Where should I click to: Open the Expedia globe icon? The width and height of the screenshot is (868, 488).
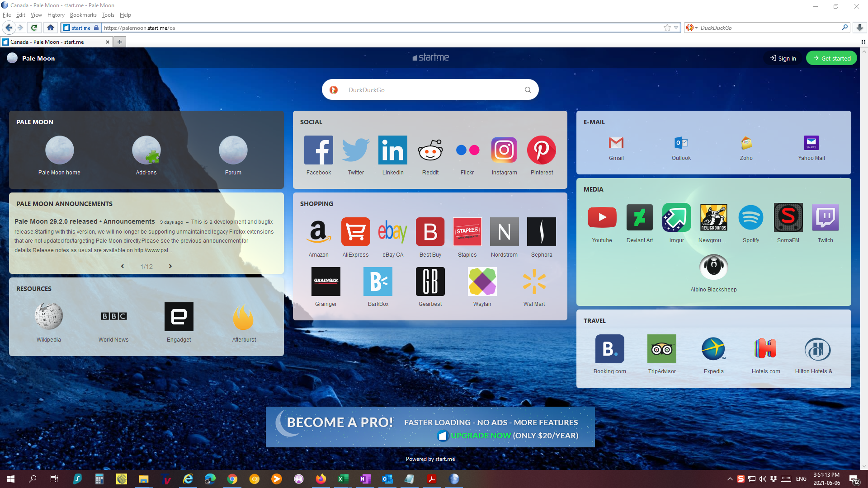[714, 349]
